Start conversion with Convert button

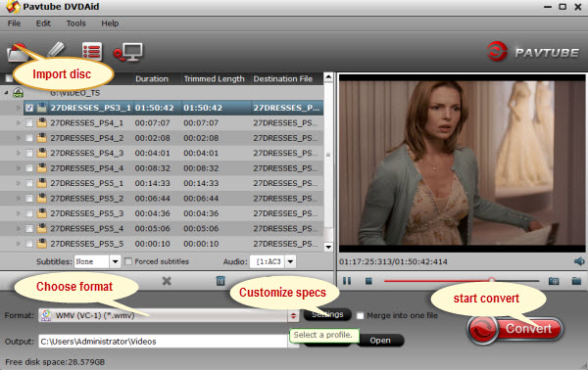pos(515,329)
